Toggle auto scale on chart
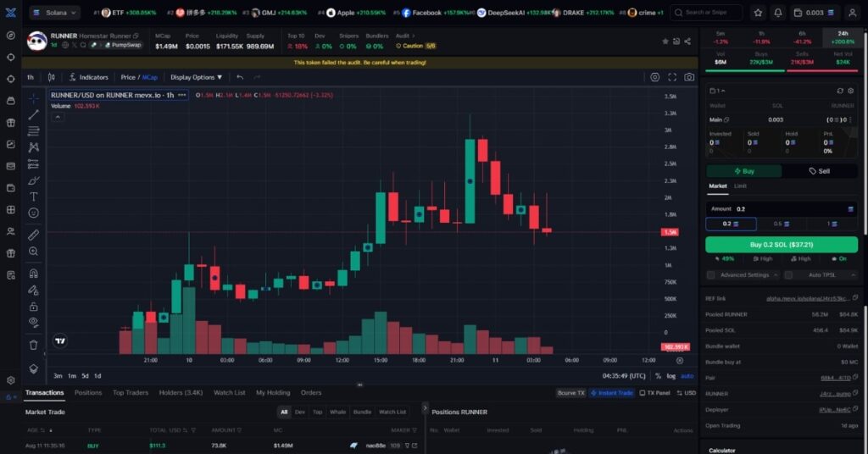868x454 pixels. pos(687,376)
